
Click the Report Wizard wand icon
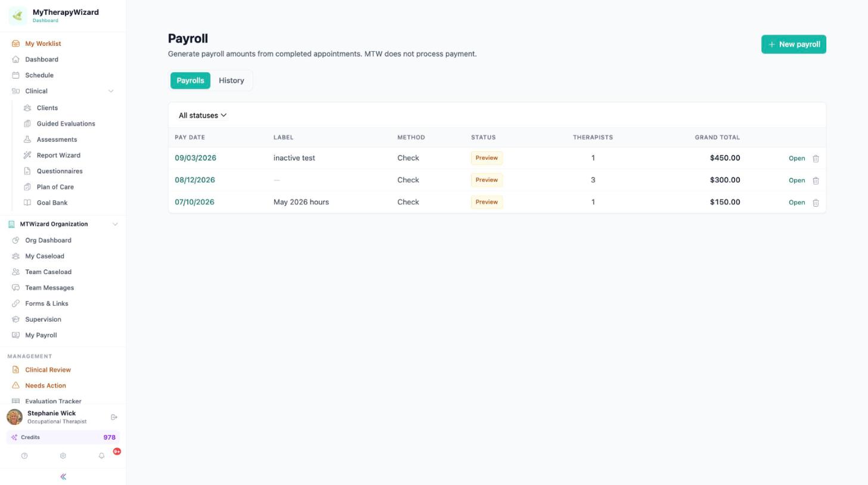(27, 156)
